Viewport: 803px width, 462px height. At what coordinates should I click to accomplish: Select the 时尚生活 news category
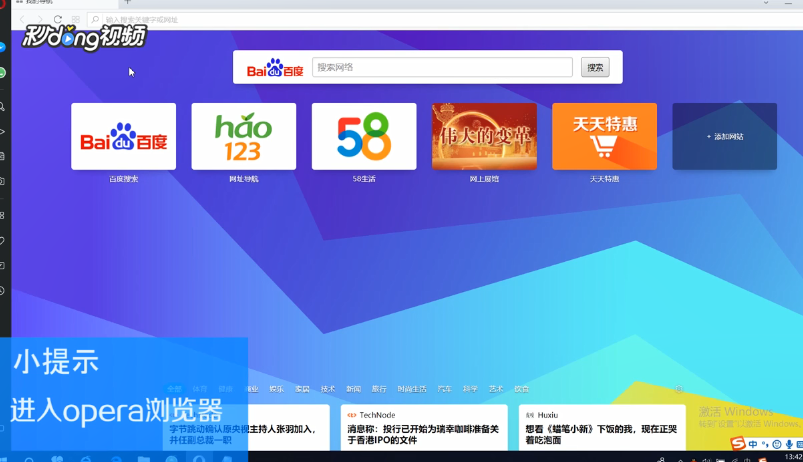click(412, 389)
